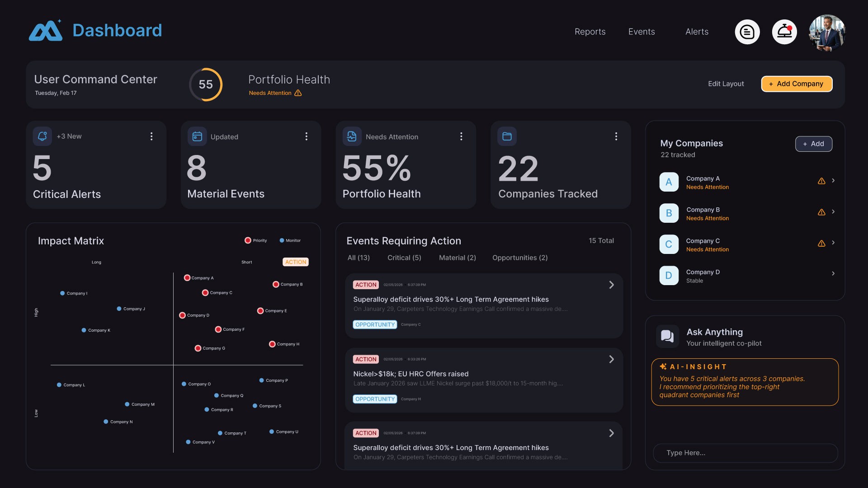Open the notifications bell icon in the header
The width and height of the screenshot is (868, 488).
784,32
